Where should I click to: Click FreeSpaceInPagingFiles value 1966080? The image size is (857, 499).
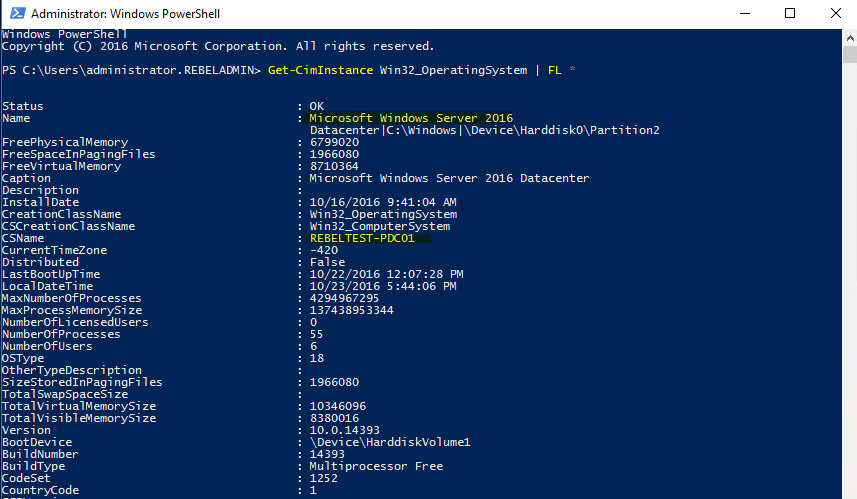pos(334,154)
